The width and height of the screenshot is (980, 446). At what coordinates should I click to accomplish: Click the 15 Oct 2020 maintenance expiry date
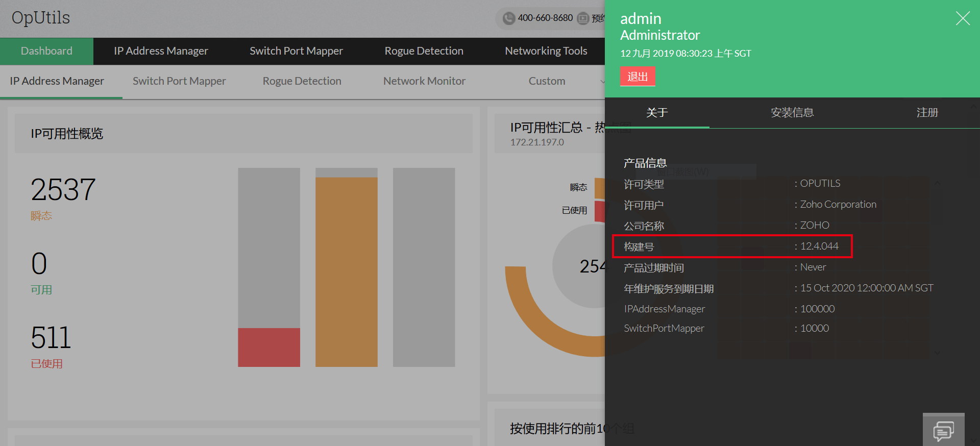pos(867,288)
